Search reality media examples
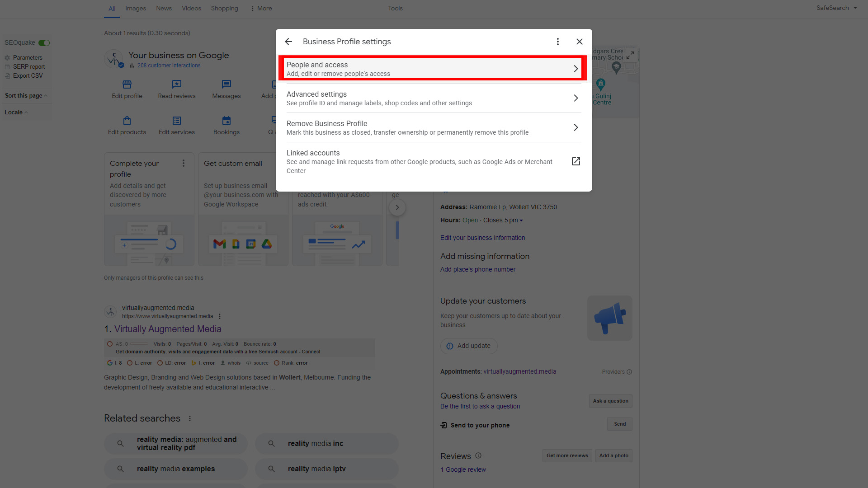This screenshot has height=488, width=868. point(176,469)
